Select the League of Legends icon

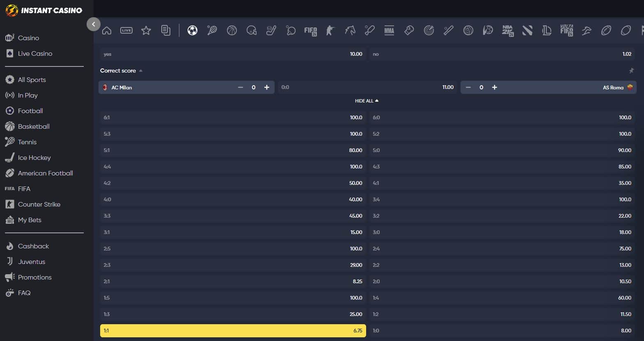[547, 30]
